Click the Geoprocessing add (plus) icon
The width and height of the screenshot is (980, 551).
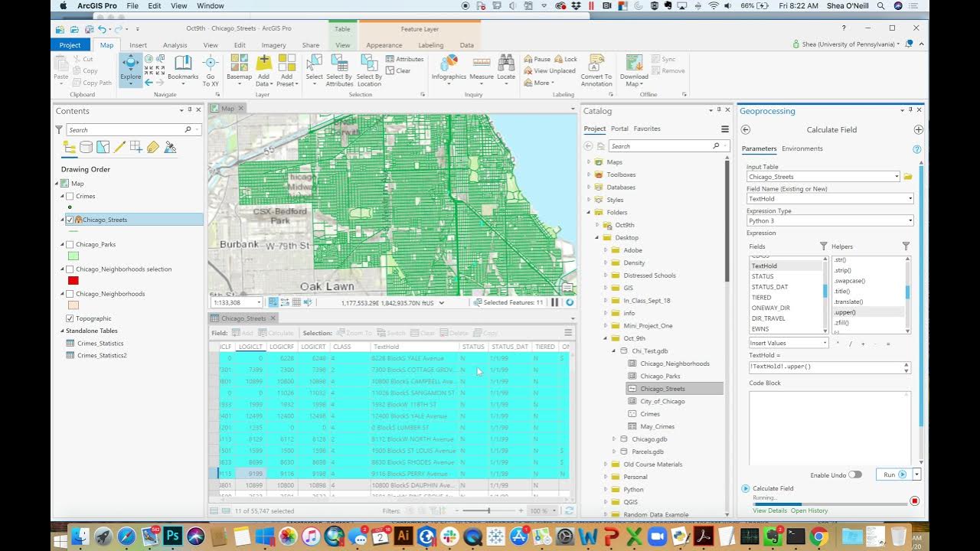click(x=918, y=129)
